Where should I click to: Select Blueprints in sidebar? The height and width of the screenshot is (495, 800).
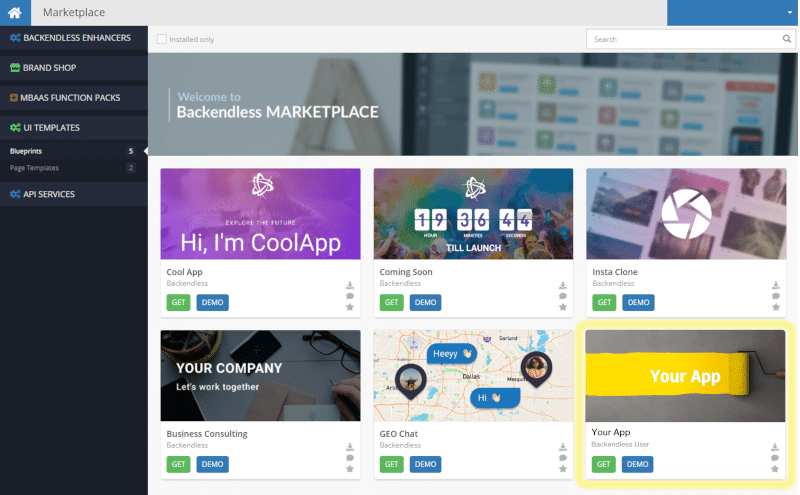26,151
